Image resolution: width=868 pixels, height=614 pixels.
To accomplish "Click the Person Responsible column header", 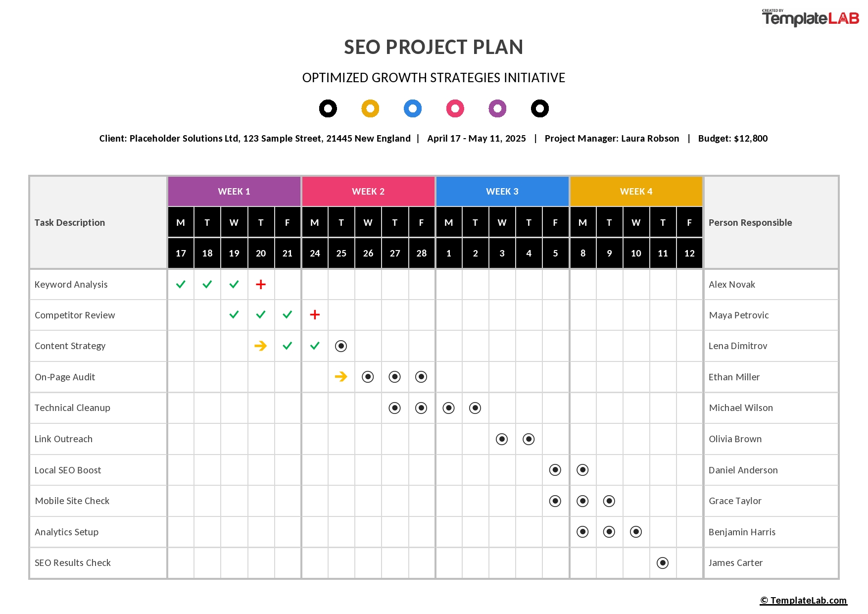I will point(750,223).
